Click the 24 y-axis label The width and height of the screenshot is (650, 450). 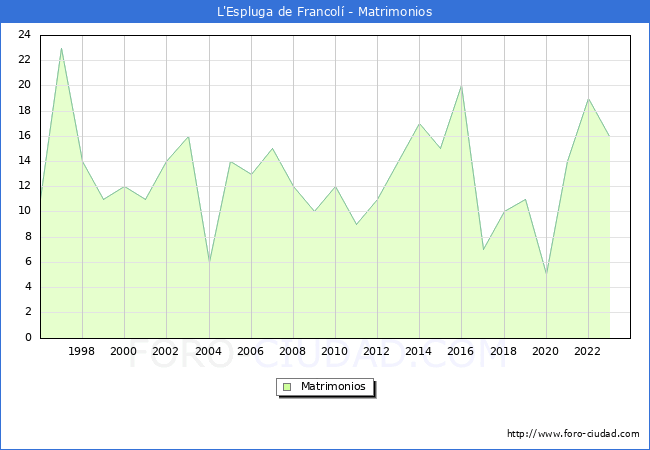[x=24, y=34]
